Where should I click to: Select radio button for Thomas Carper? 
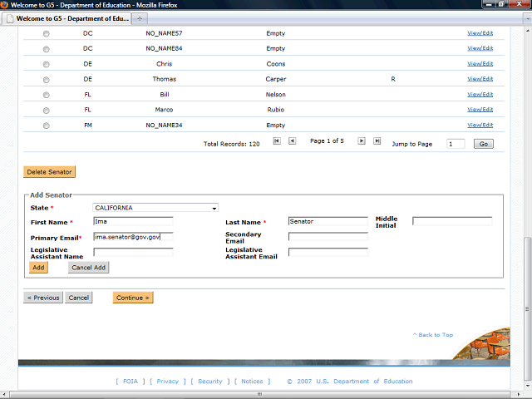pyautogui.click(x=46, y=80)
